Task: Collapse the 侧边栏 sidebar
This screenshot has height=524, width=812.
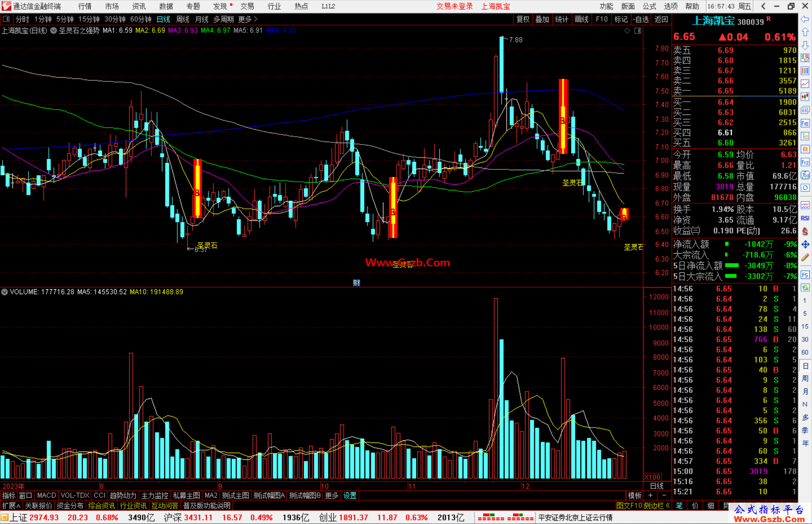Action: click(657, 506)
